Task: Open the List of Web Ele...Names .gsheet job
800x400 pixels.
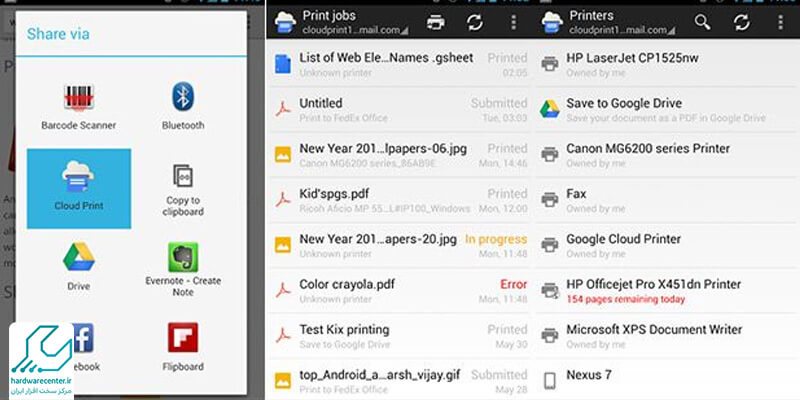Action: (399, 64)
